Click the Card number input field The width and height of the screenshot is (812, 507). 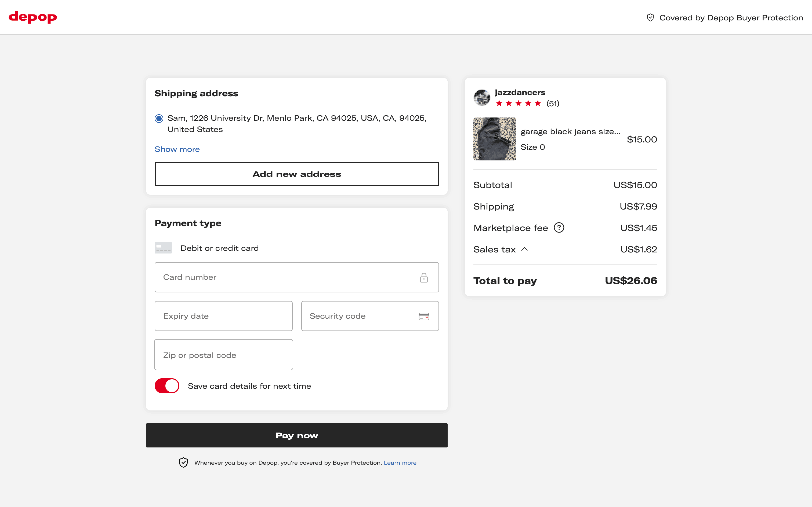pyautogui.click(x=285, y=277)
